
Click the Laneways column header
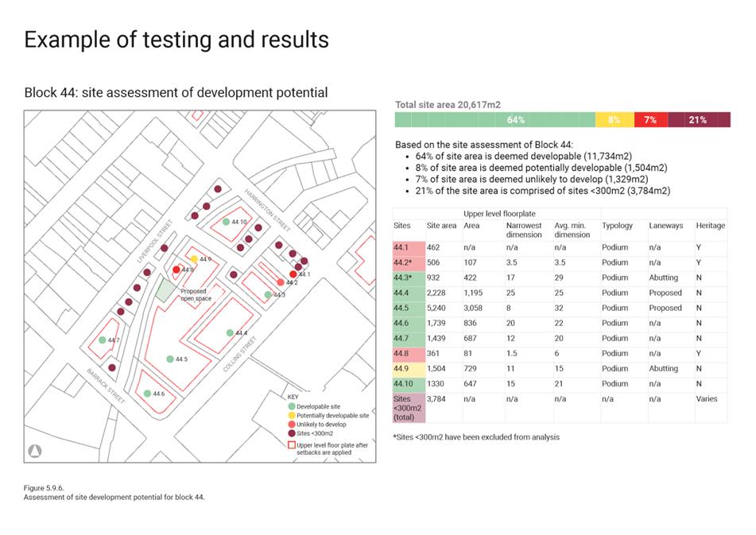click(665, 225)
